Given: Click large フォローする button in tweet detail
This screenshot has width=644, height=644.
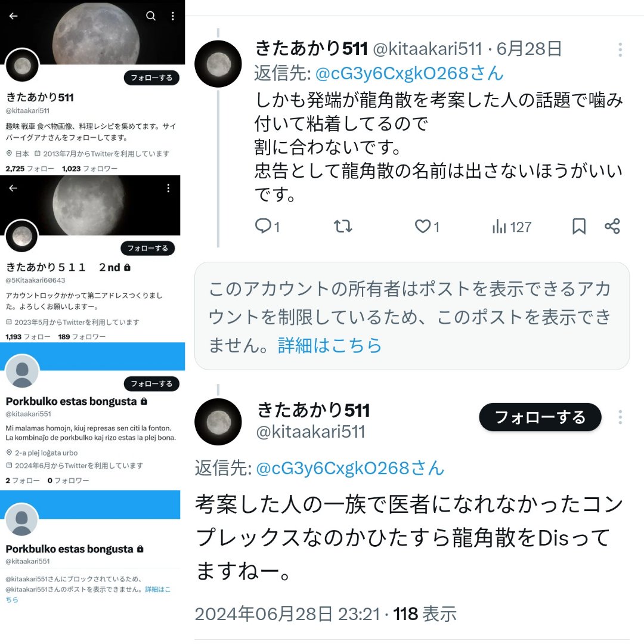Looking at the screenshot, I should 540,417.
